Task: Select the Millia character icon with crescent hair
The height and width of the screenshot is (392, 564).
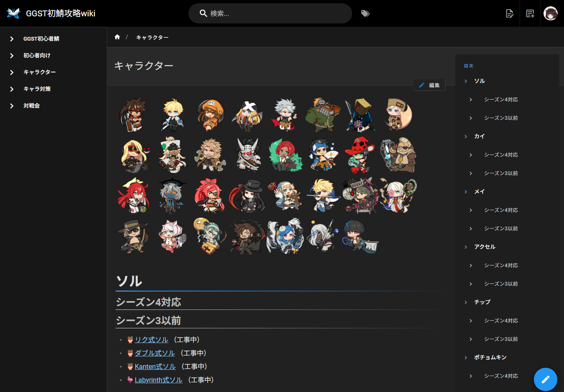Action: pyautogui.click(x=398, y=114)
